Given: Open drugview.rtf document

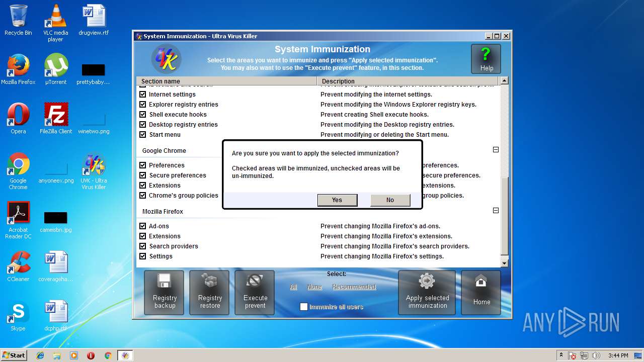Looking at the screenshot, I should [x=94, y=20].
